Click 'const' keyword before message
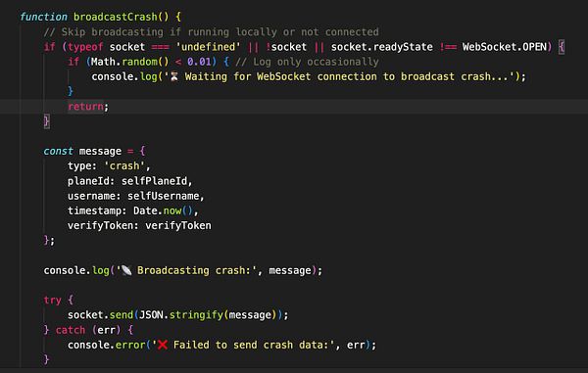Screen dimensions: 588x373 (x=58, y=151)
